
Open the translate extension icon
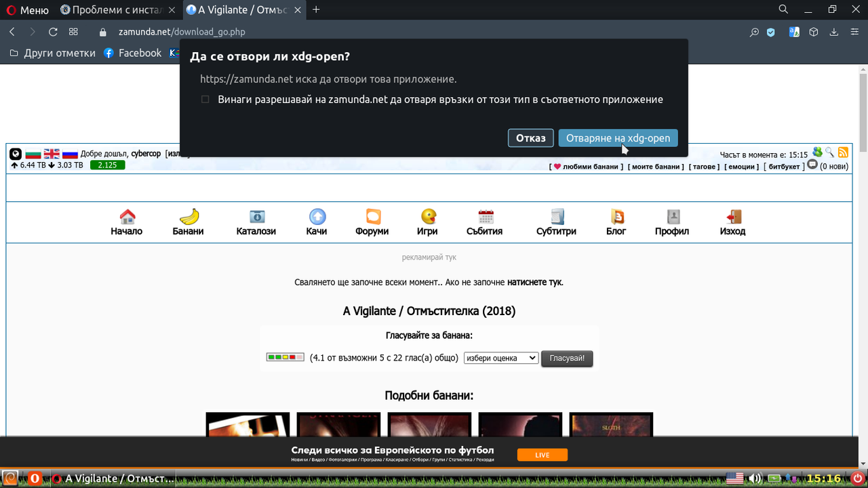pyautogui.click(x=794, y=32)
